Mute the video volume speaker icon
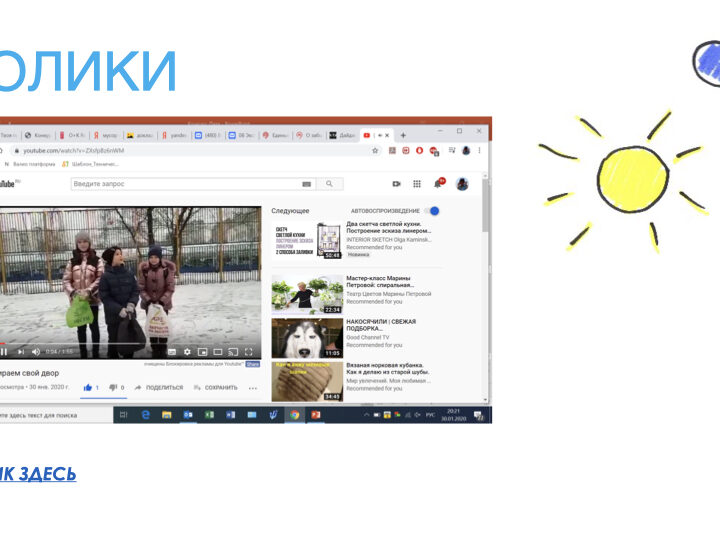The width and height of the screenshot is (720, 540). click(34, 352)
